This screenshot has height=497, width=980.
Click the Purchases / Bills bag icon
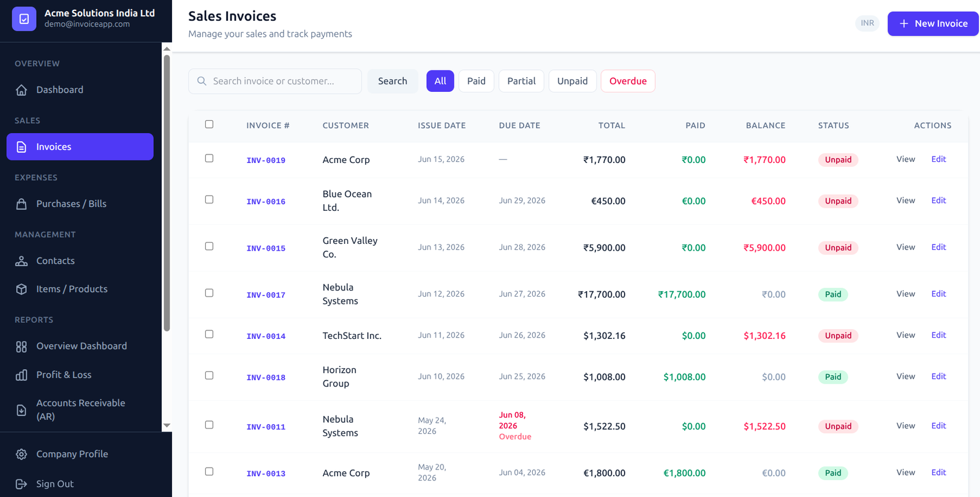[x=21, y=204]
